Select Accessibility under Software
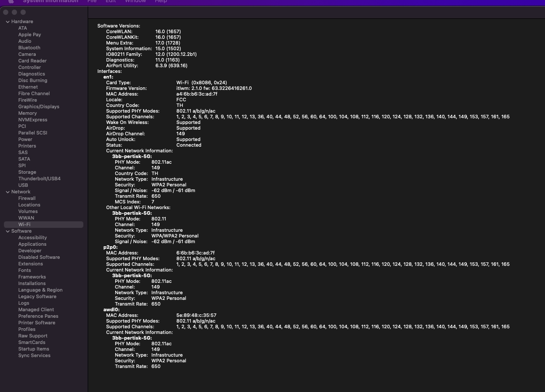The width and height of the screenshot is (545, 392). pyautogui.click(x=32, y=237)
